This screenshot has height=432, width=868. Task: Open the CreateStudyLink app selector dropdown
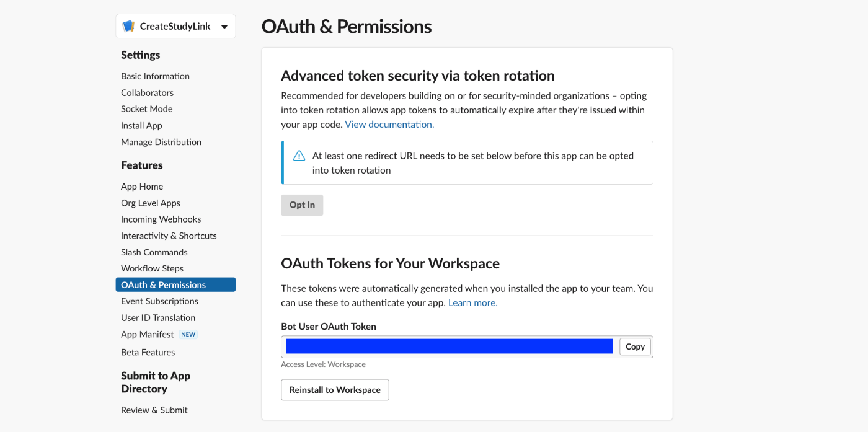coord(224,27)
